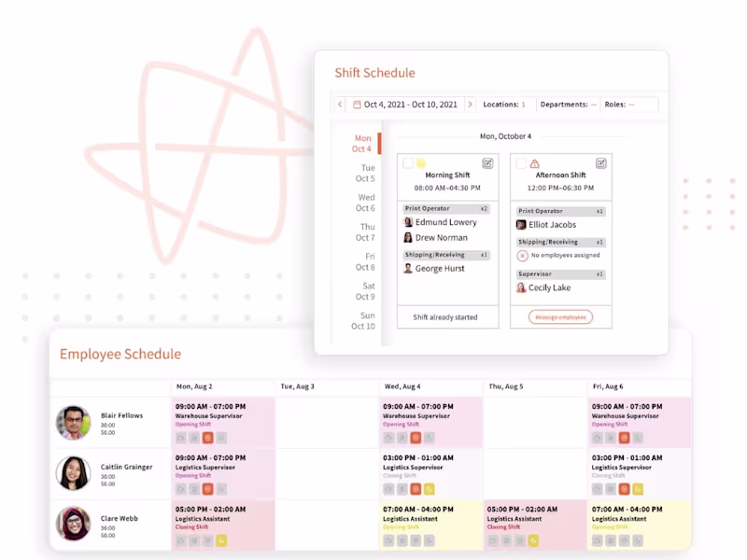
Task: Select the Tue Oct 5 day tab
Action: 365,173
